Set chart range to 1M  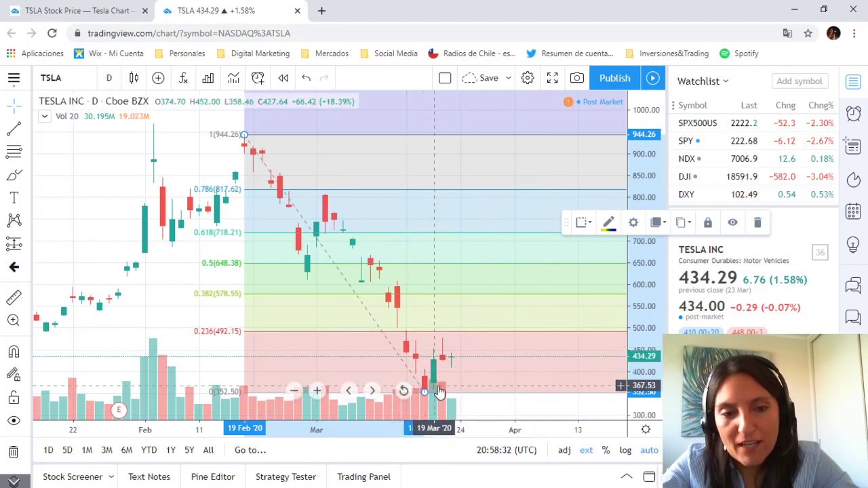(x=87, y=450)
